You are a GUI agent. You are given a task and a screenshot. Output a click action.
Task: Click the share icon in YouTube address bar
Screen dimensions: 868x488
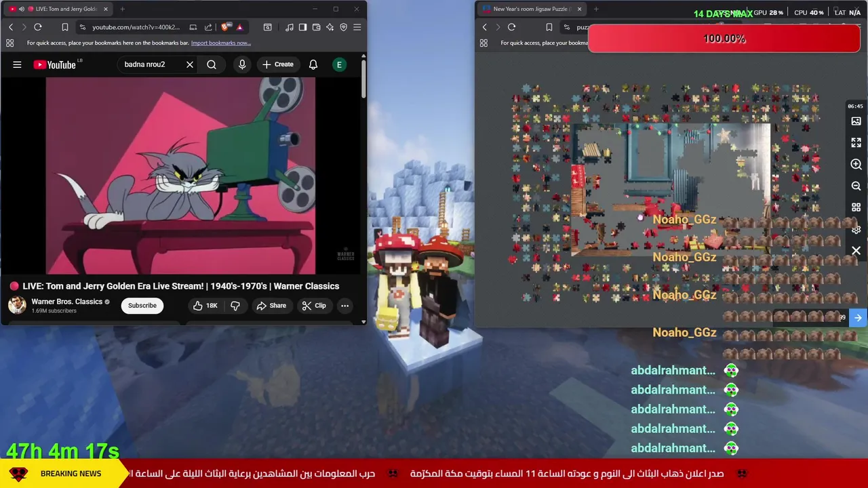pos(208,27)
